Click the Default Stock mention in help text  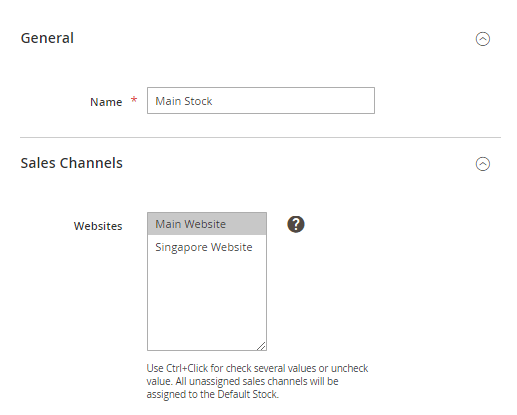point(247,394)
